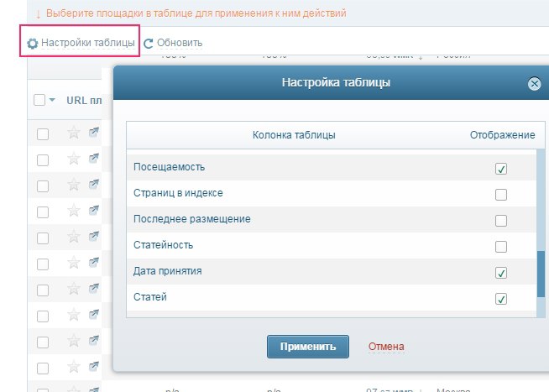This screenshot has width=549, height=392.
Task: Click the circular refresh arrow icon
Action: point(148,44)
